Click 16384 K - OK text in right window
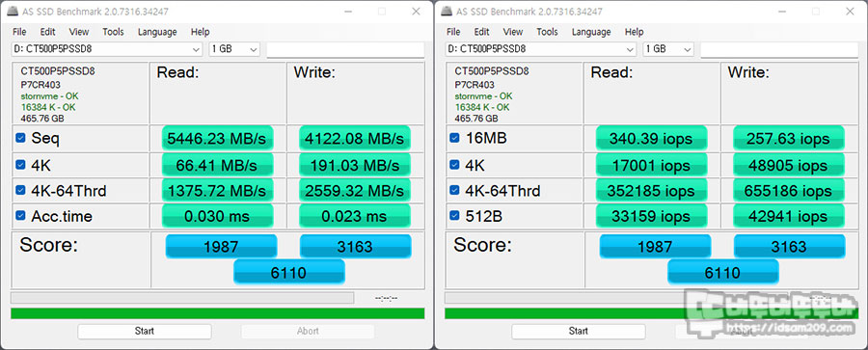This screenshot has height=350, width=868. pyautogui.click(x=483, y=107)
